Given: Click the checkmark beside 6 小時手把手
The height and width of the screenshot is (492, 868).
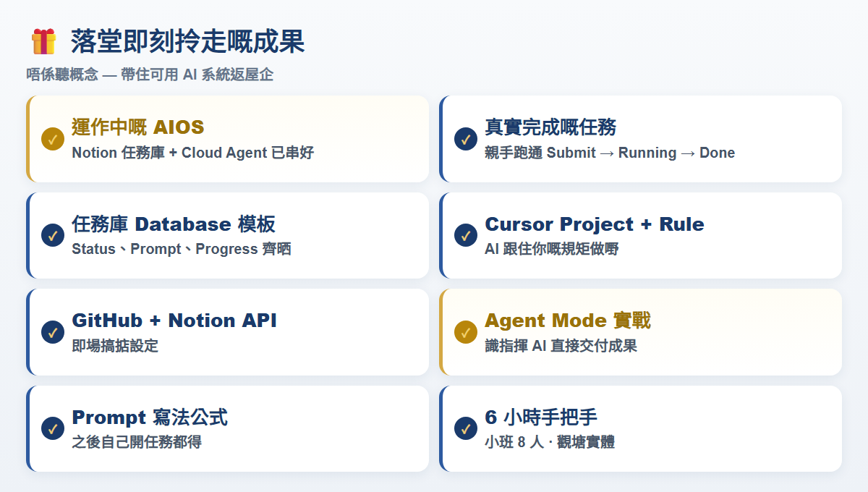Looking at the screenshot, I should [466, 428].
